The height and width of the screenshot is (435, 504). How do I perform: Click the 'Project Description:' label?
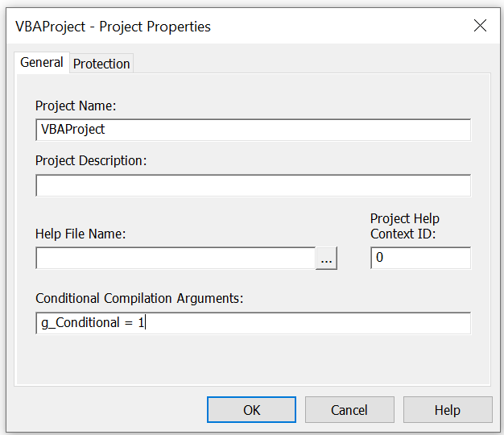[x=91, y=161]
